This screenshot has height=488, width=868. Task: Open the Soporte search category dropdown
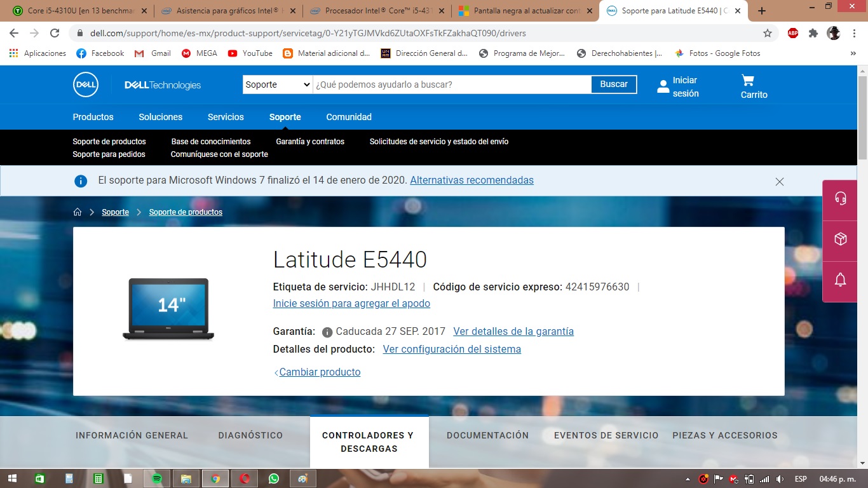pyautogui.click(x=278, y=85)
